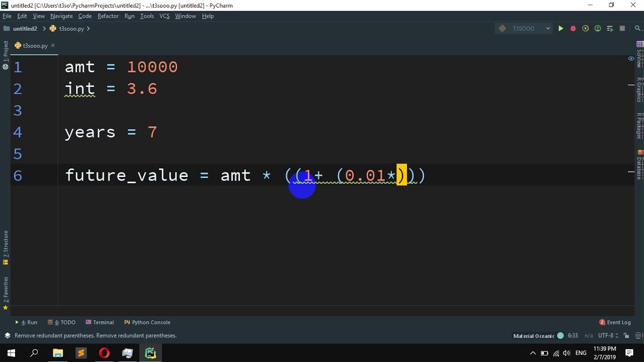The height and width of the screenshot is (362, 644).
Task: Stop the running process button
Action: (x=622, y=29)
